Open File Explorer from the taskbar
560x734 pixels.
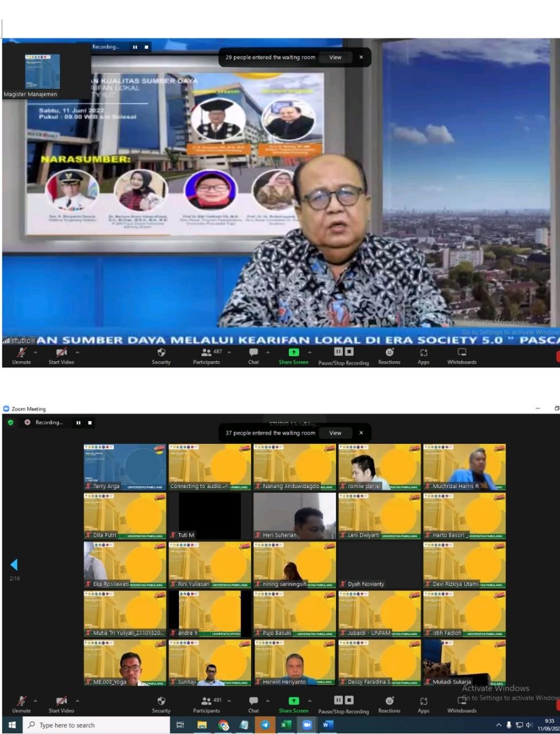(202, 725)
